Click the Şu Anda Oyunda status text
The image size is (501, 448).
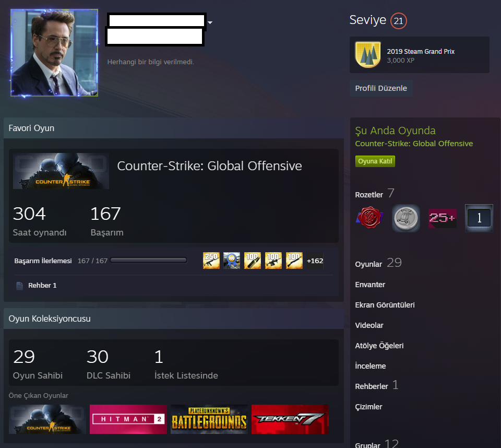395,131
